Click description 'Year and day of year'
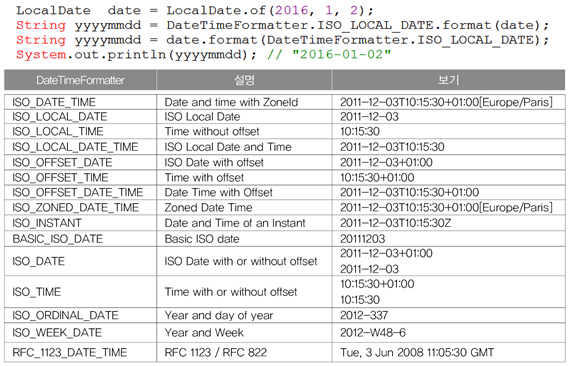Viewport: 573px width, 366px height. click(219, 315)
